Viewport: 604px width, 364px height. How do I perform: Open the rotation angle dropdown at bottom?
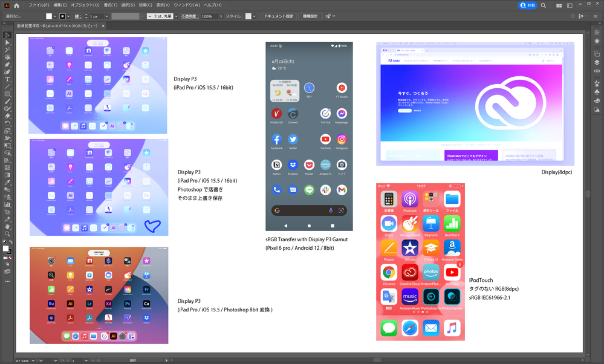[x=56, y=361]
